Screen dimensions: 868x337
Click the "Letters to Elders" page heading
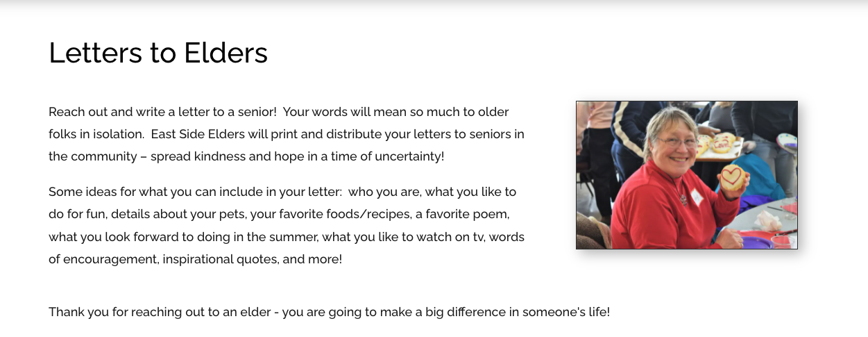coord(158,53)
